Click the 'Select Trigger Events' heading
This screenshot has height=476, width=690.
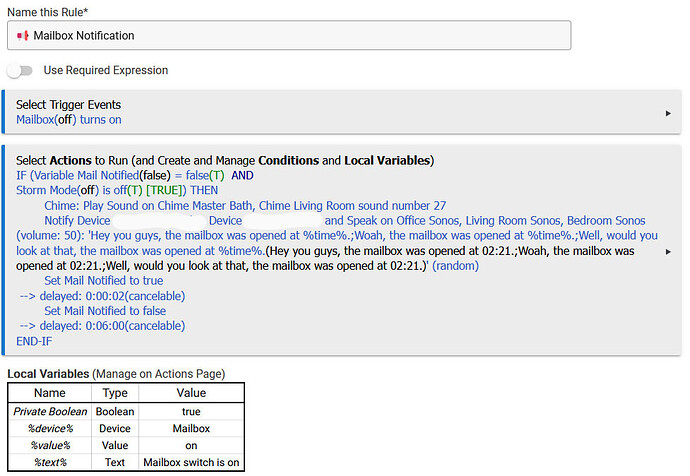point(68,105)
